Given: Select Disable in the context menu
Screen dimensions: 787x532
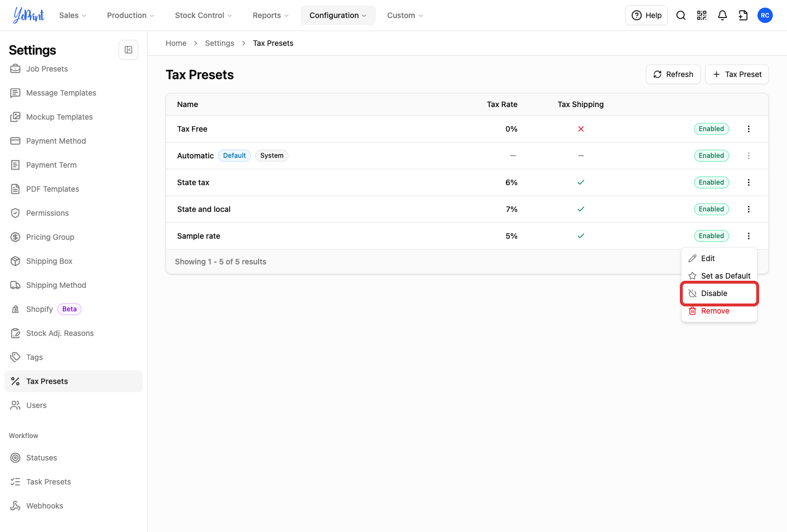Looking at the screenshot, I should tap(719, 293).
